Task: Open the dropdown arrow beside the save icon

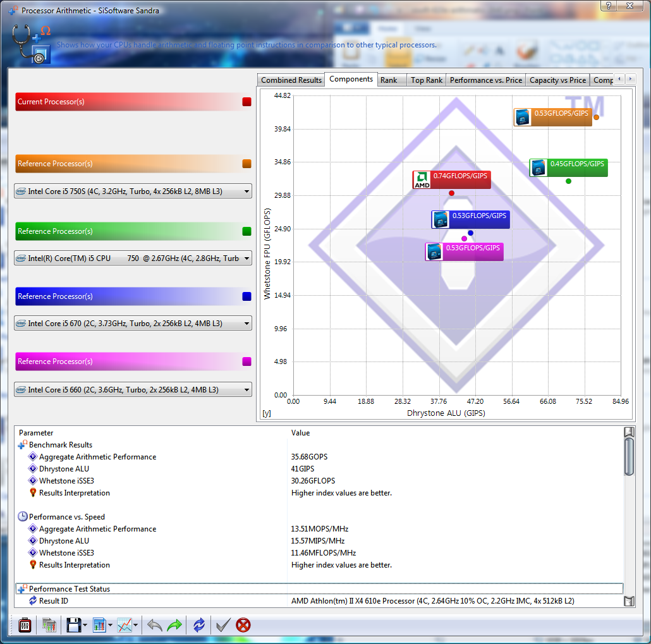Action: (85, 625)
